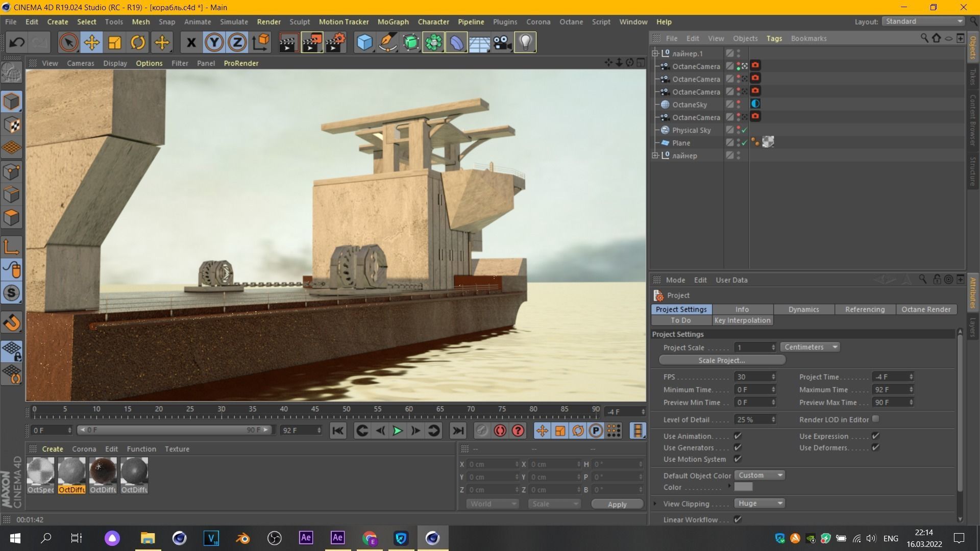Image resolution: width=980 pixels, height=551 pixels.
Task: Switch to the Octane Render tab
Action: pos(926,309)
